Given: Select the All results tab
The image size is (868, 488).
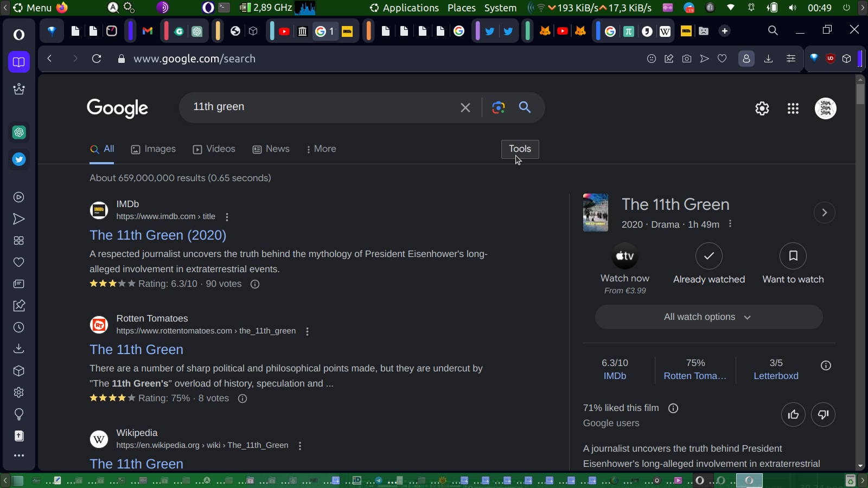Looking at the screenshot, I should click(x=102, y=149).
